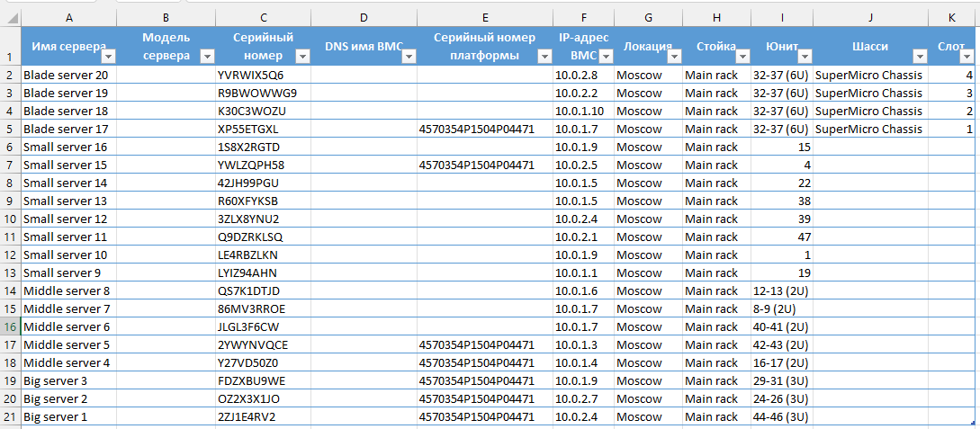Select IP address cell 10.0.1.10
The image size is (980, 429).
[582, 111]
